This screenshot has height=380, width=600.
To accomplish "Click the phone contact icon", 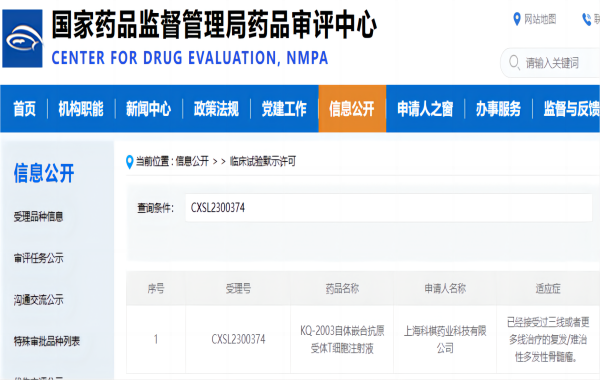I will point(586,19).
